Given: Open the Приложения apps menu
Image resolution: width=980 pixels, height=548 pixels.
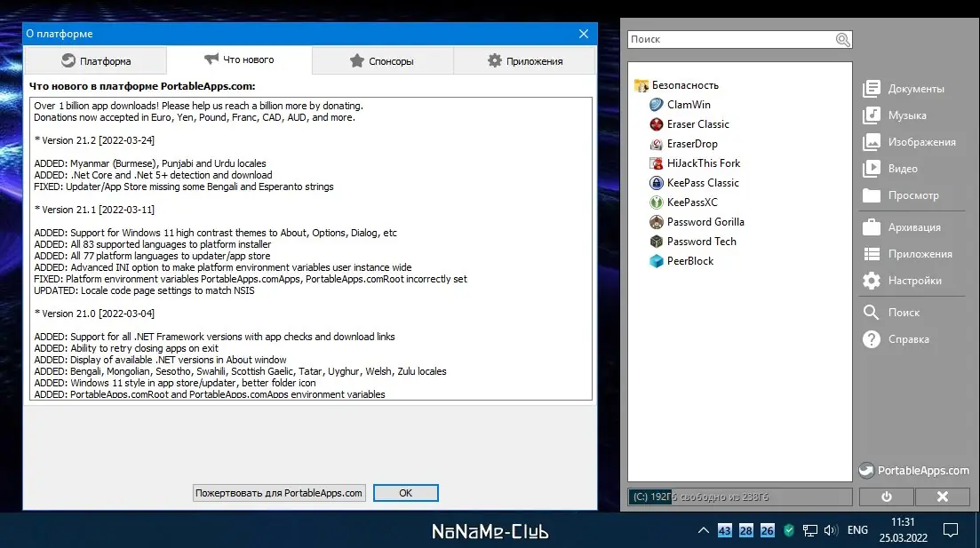Looking at the screenshot, I should pyautogui.click(x=907, y=254).
